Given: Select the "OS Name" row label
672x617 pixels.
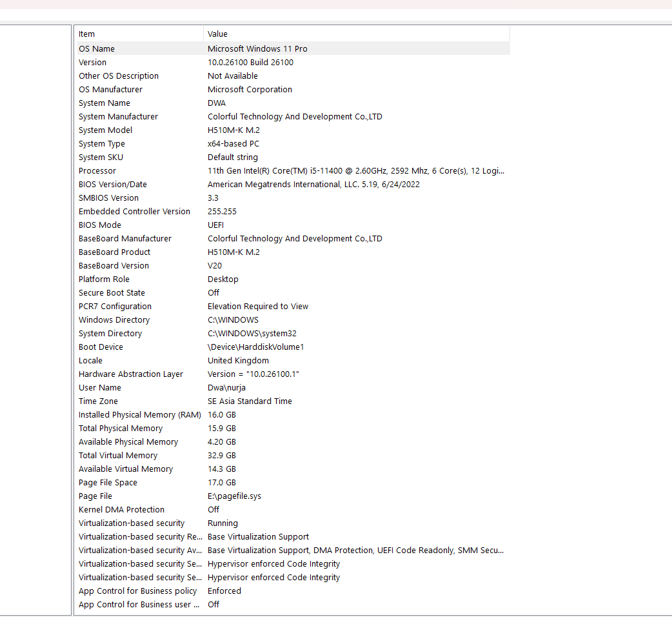Looking at the screenshot, I should 97,49.
